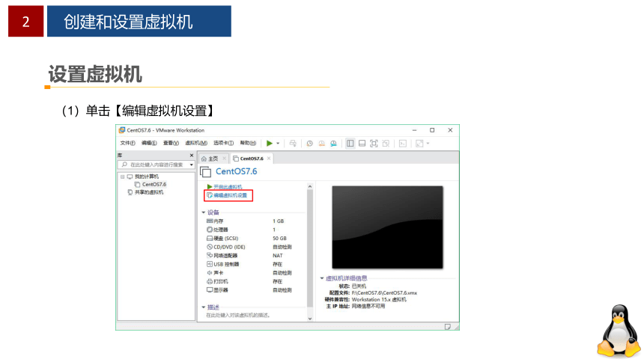The width and height of the screenshot is (644, 362).
Task: Click the Workstation 15.x 虚拟机 compatibility text
Action: click(379, 300)
